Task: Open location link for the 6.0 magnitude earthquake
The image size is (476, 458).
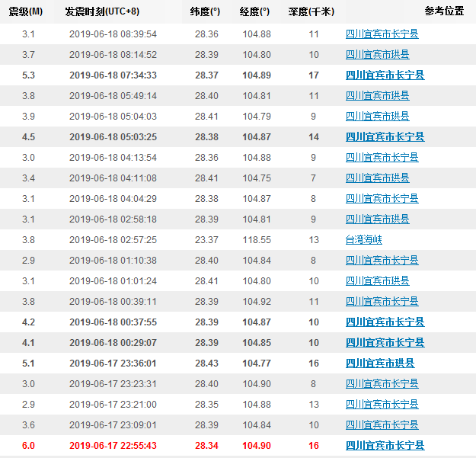Action: point(385,445)
